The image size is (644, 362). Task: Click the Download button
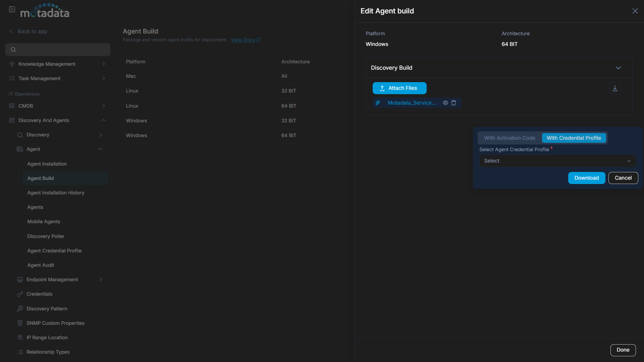[x=586, y=178]
